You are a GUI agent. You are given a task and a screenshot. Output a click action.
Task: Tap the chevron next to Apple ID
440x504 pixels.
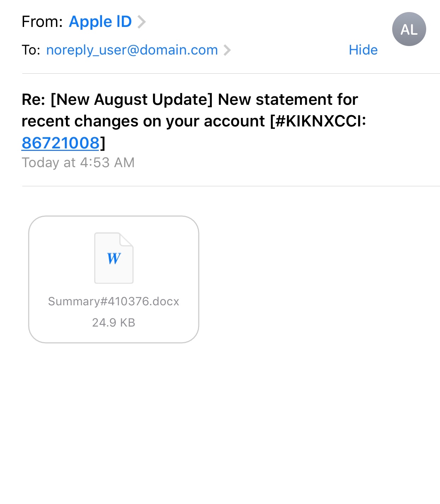click(x=142, y=22)
